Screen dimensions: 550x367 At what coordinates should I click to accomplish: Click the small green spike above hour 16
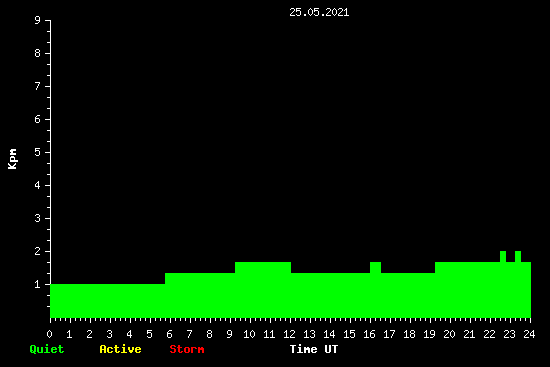(375, 267)
